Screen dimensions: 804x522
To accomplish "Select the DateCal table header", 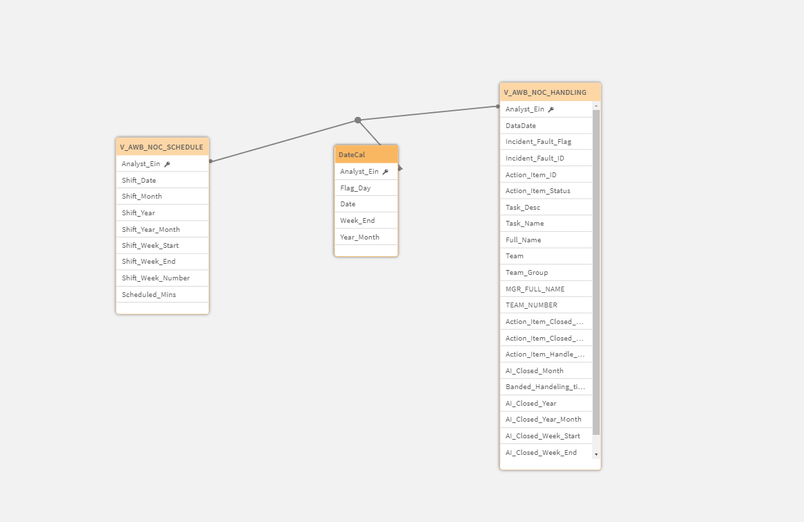I will [366, 154].
